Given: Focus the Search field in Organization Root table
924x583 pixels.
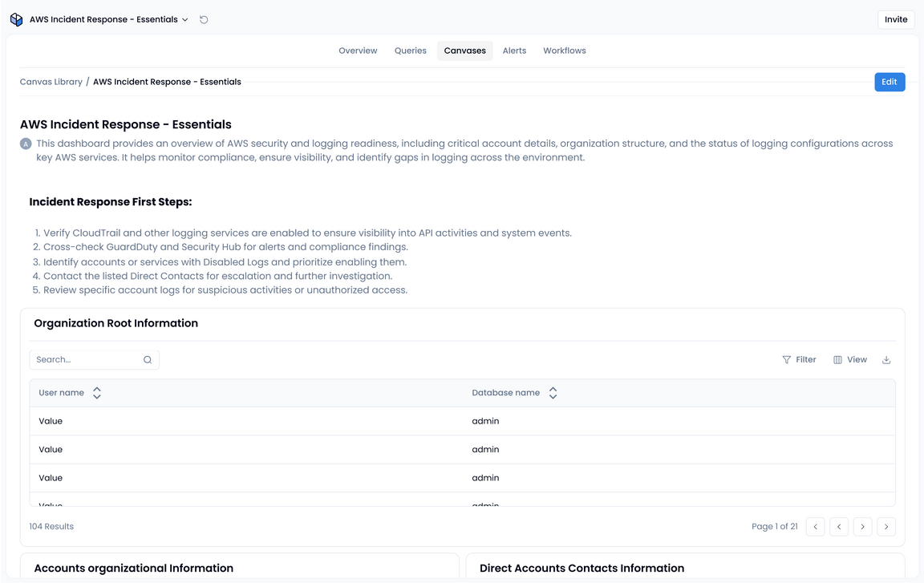Looking at the screenshot, I should tap(95, 360).
